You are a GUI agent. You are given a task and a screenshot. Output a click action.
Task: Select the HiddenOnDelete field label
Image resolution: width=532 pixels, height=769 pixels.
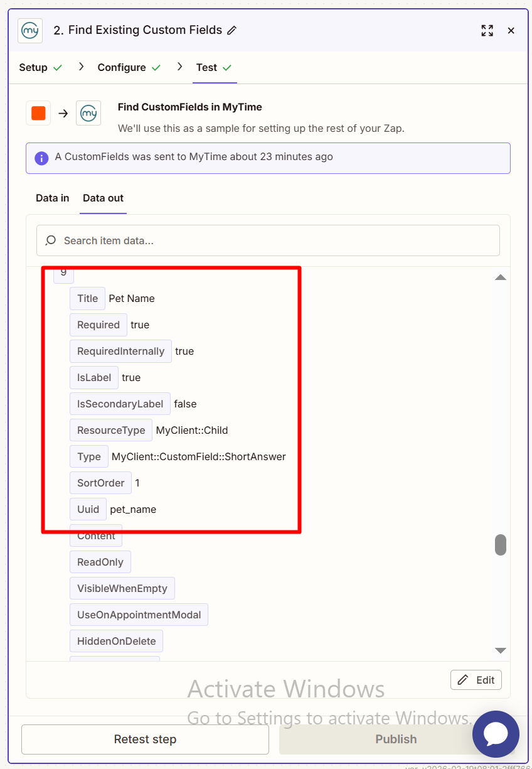point(117,641)
